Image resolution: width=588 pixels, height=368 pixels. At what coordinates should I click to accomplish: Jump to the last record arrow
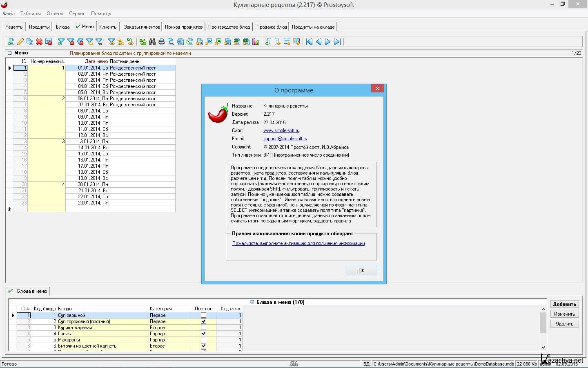337,42
